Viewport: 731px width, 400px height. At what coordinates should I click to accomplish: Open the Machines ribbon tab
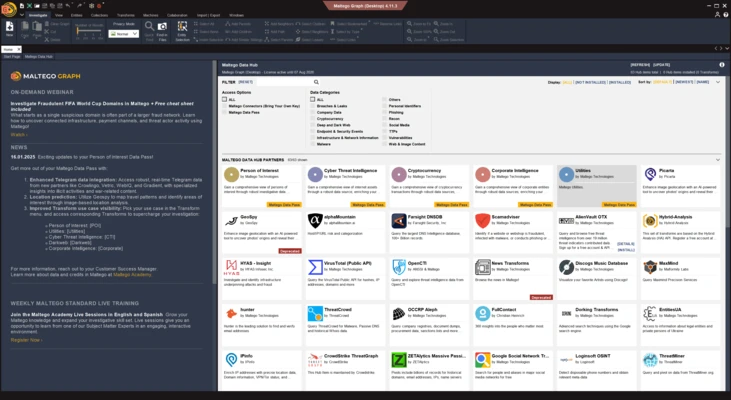[x=151, y=15]
